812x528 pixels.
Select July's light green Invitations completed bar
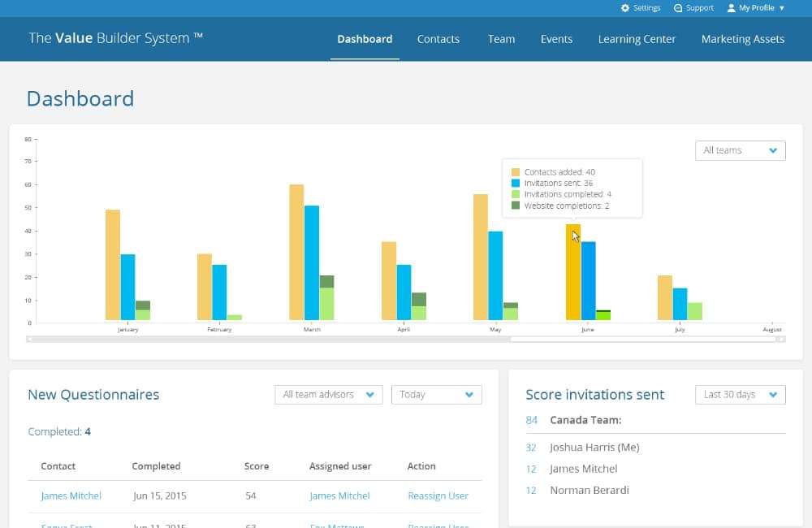[695, 311]
